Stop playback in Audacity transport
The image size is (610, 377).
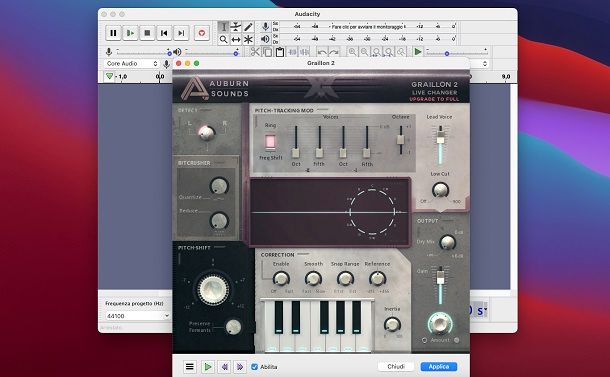pyautogui.click(x=147, y=33)
